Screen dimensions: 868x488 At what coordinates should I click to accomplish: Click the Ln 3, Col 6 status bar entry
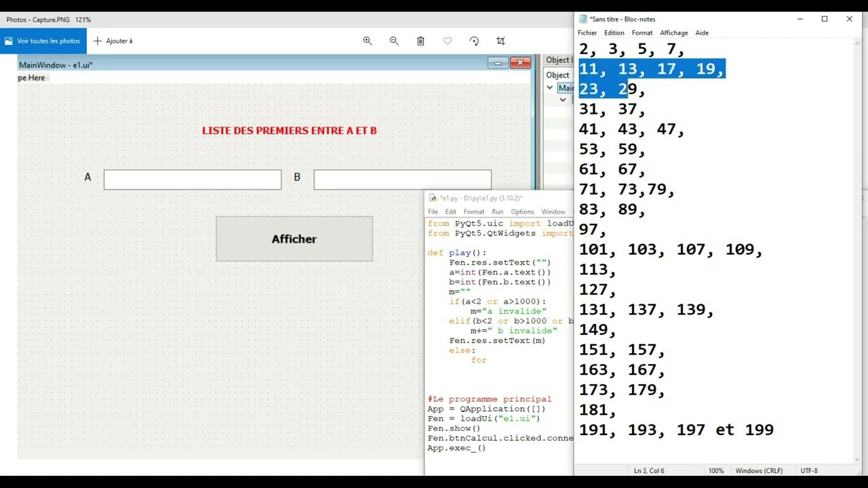pyautogui.click(x=649, y=470)
